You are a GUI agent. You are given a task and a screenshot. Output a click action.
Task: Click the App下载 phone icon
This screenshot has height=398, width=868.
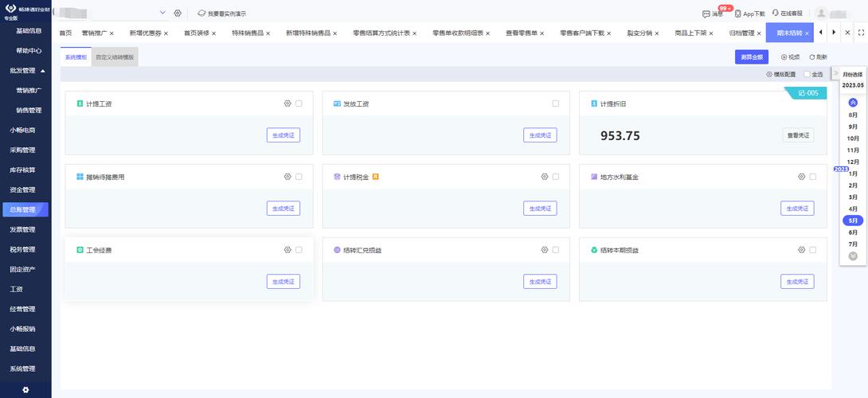pos(738,14)
